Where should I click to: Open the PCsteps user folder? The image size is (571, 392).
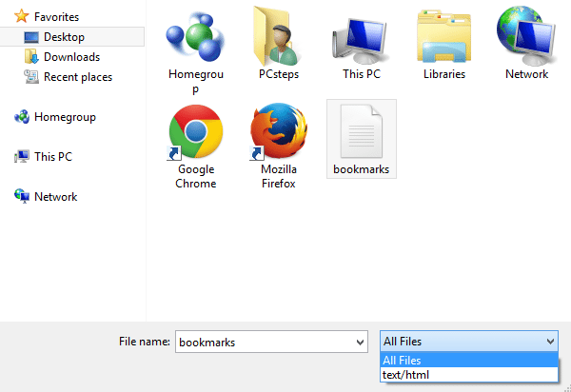point(278,36)
